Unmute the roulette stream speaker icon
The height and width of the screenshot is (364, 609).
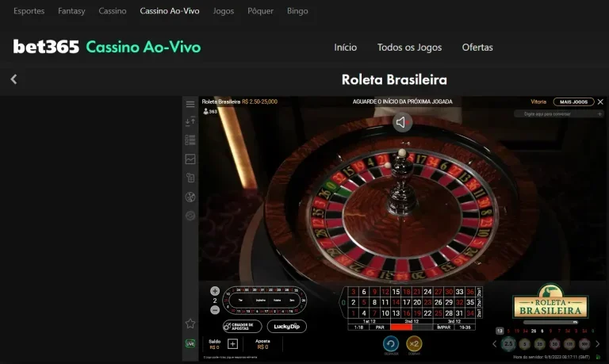[401, 122]
